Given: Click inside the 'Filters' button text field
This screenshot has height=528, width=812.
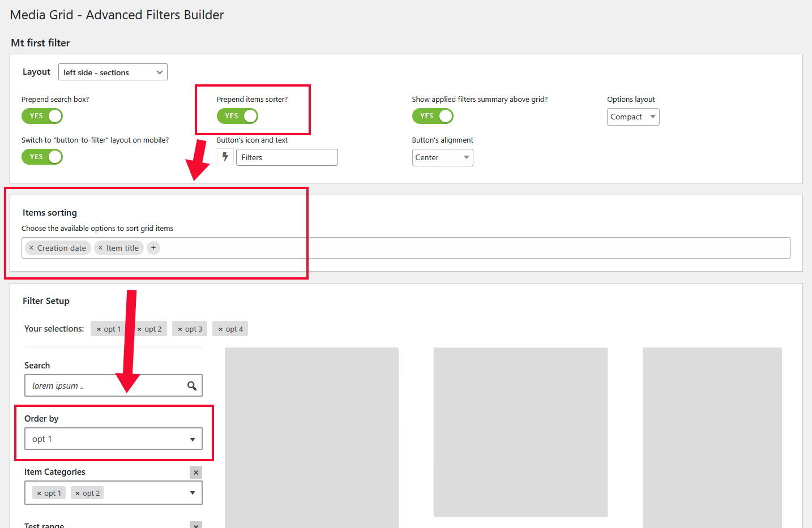Looking at the screenshot, I should point(287,157).
